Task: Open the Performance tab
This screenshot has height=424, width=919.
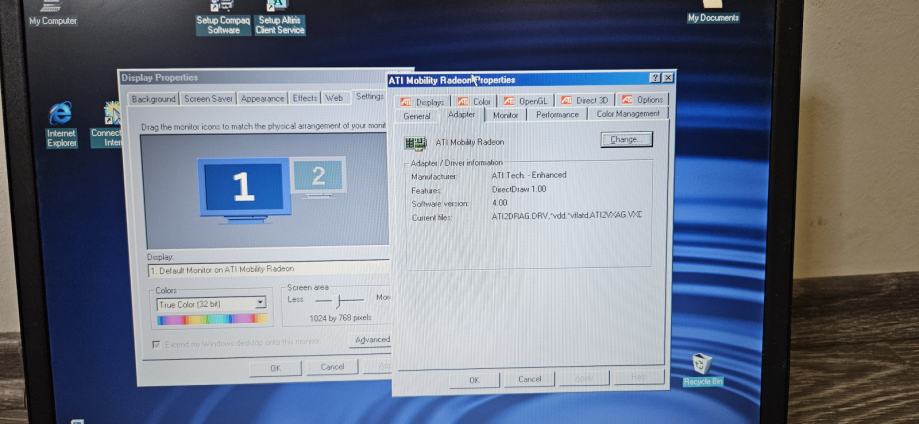Action: tap(557, 115)
